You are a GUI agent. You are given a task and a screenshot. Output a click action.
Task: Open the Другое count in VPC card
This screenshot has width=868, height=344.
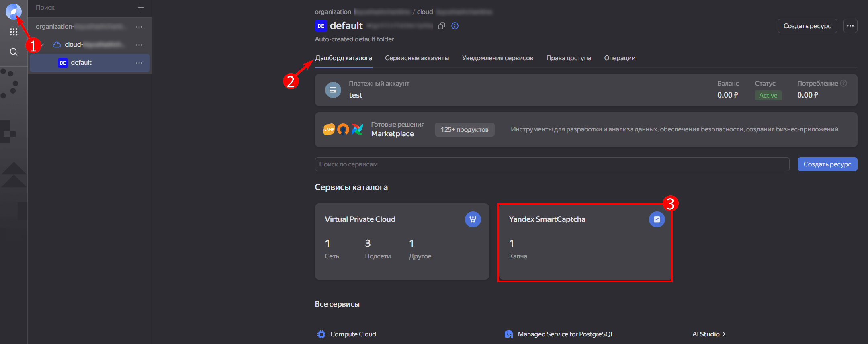(420, 249)
